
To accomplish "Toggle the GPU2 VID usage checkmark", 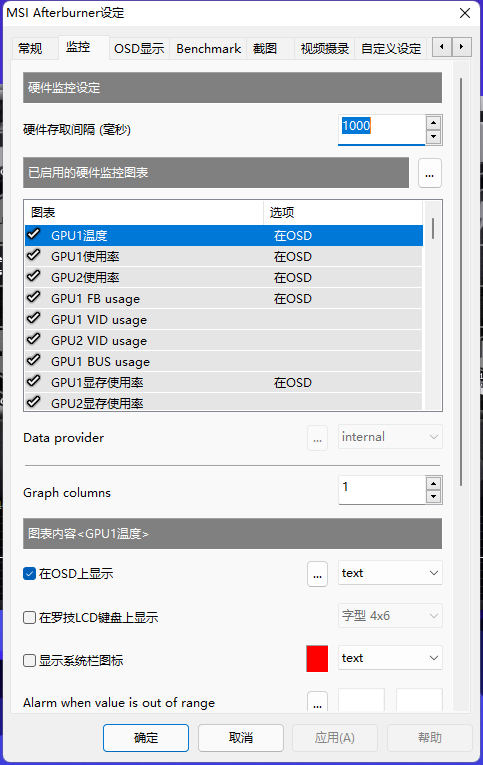I will coord(34,340).
